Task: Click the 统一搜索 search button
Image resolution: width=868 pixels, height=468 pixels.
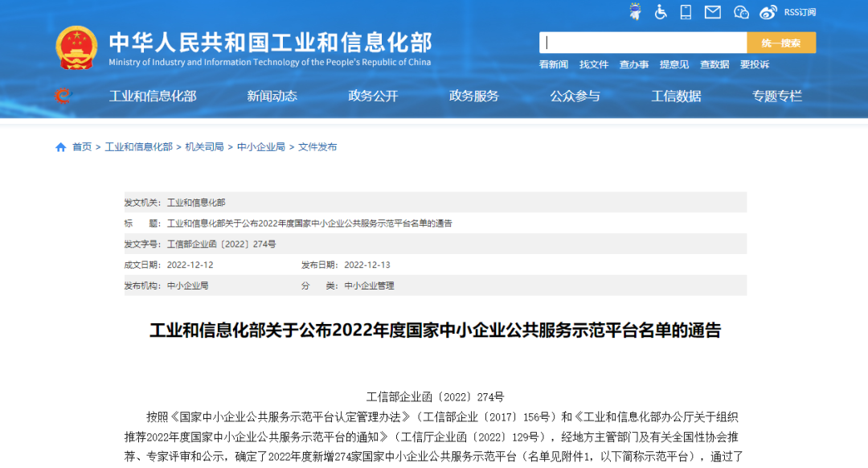Action: [781, 43]
